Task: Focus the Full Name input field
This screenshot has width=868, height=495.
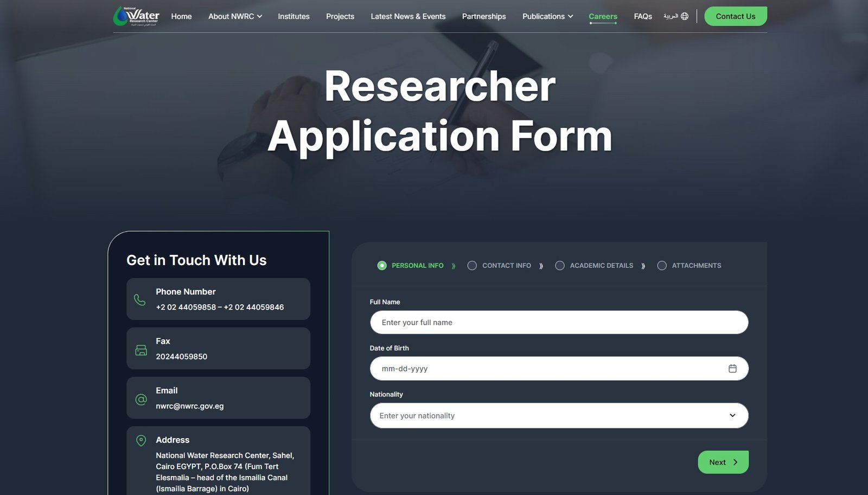Action: (559, 323)
